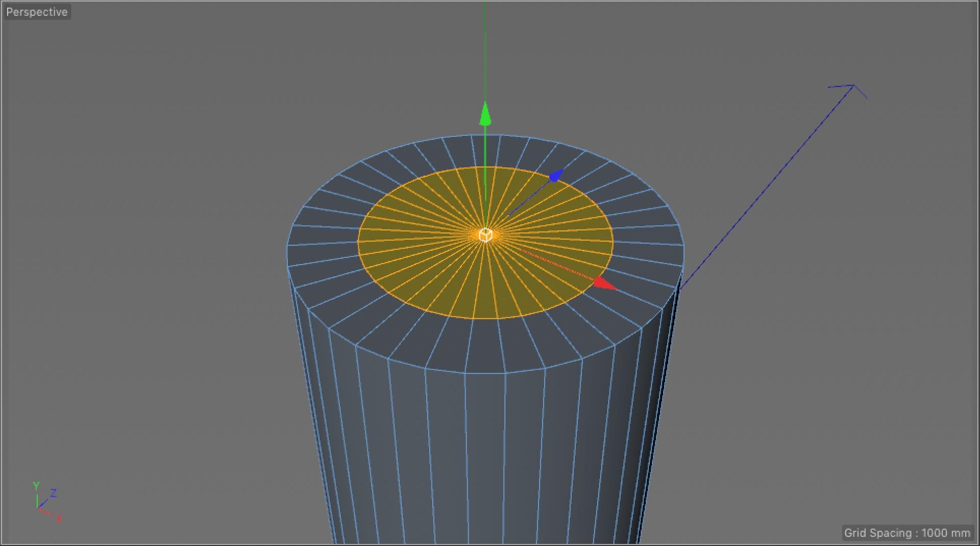Screen dimensions: 980x546
Task: Click the XYZ world axis indicator
Action: 47,502
